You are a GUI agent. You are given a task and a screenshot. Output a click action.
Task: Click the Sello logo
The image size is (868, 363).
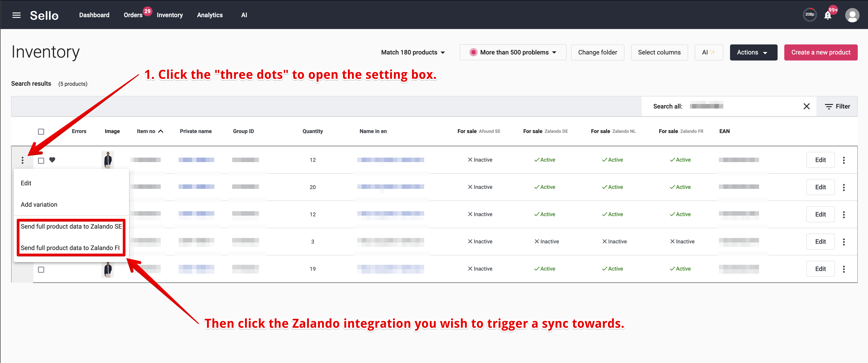pos(44,15)
